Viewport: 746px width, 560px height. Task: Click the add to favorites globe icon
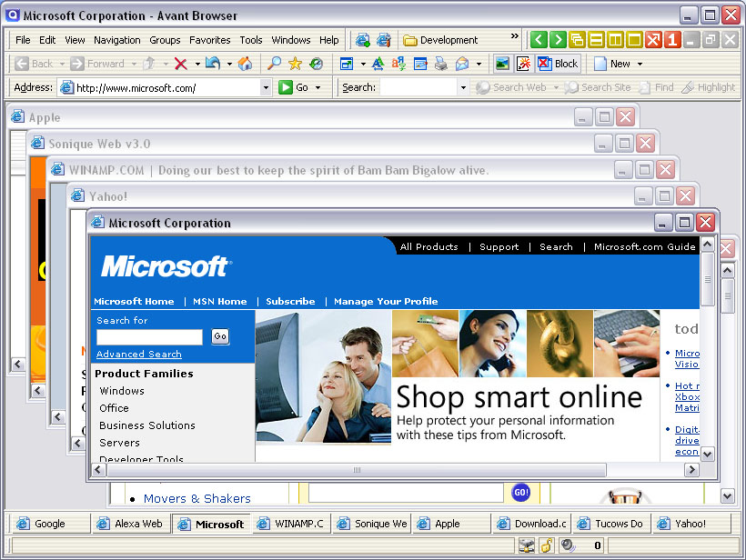363,40
